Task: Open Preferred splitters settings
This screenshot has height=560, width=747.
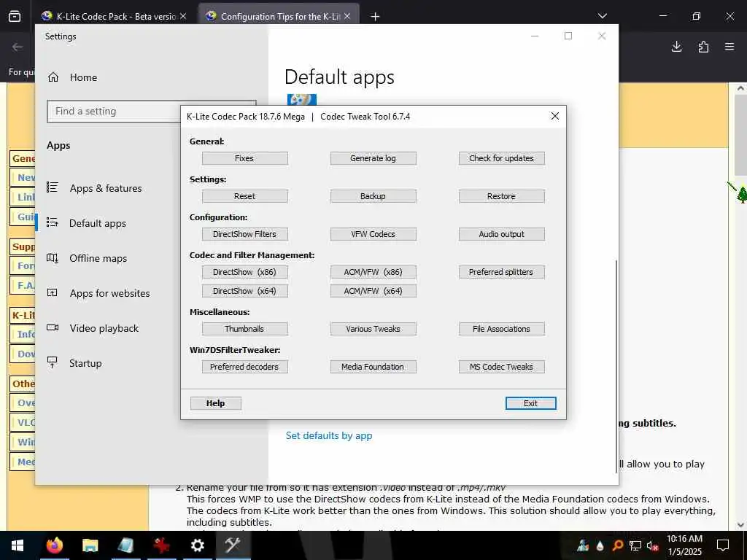Action: [501, 272]
